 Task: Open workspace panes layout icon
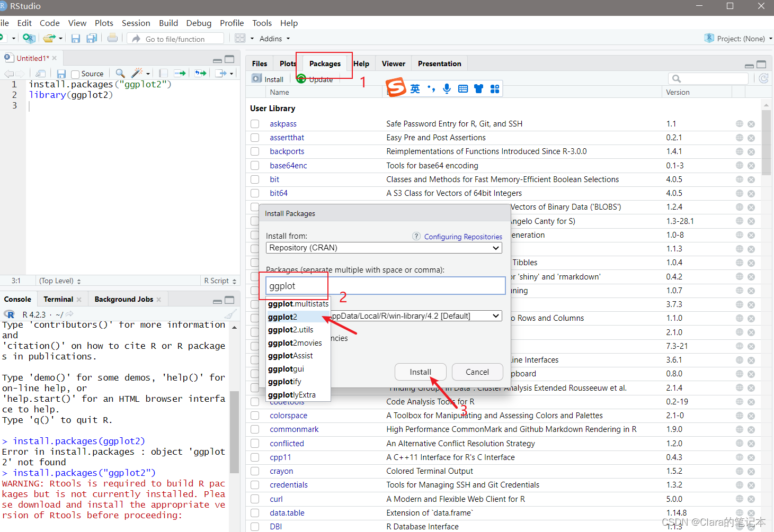pyautogui.click(x=240, y=38)
